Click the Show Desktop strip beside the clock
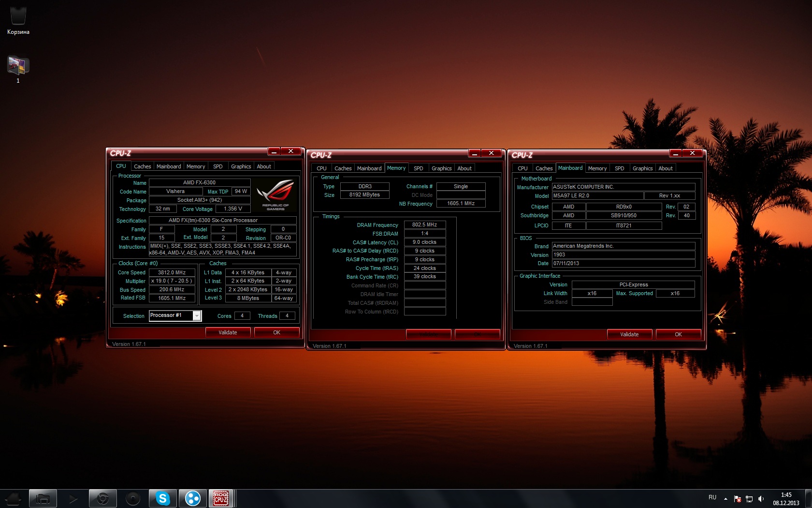812x508 pixels. pyautogui.click(x=808, y=498)
